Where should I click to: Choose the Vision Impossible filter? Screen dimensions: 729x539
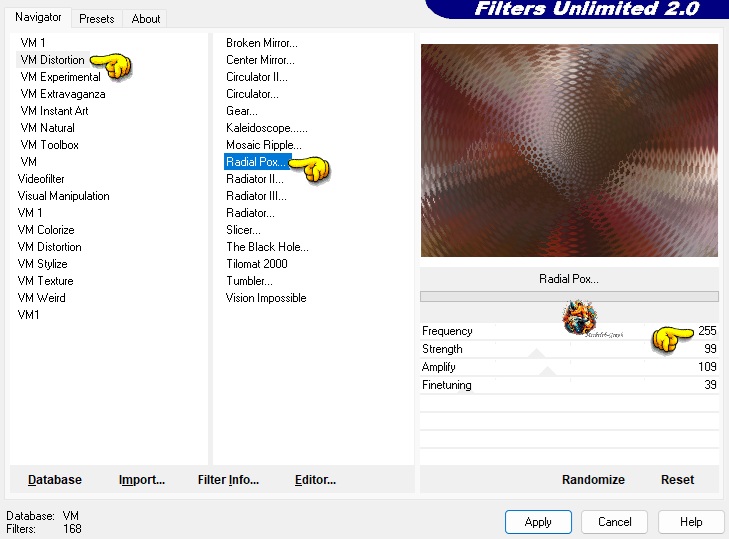click(266, 298)
